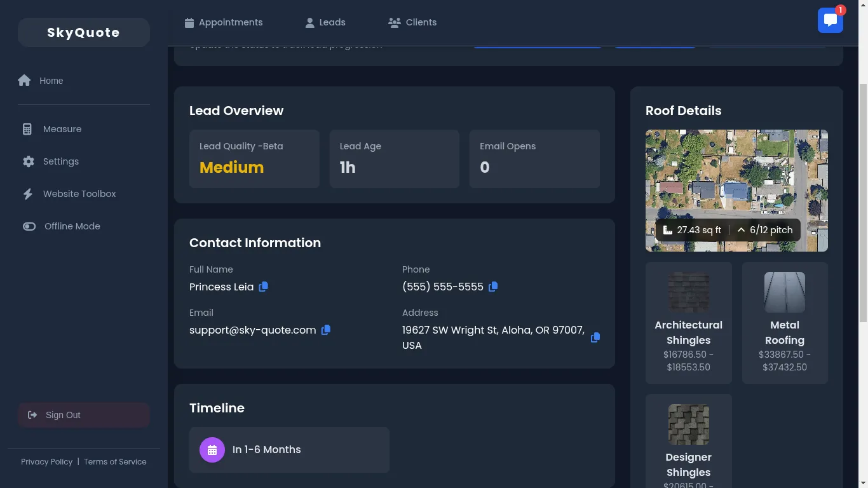Select the Metal Roofing thumbnail

785,292
